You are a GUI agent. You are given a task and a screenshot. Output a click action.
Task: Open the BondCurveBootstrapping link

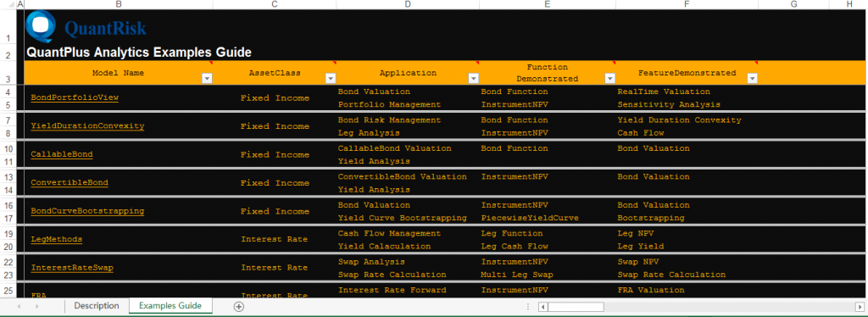tap(87, 211)
